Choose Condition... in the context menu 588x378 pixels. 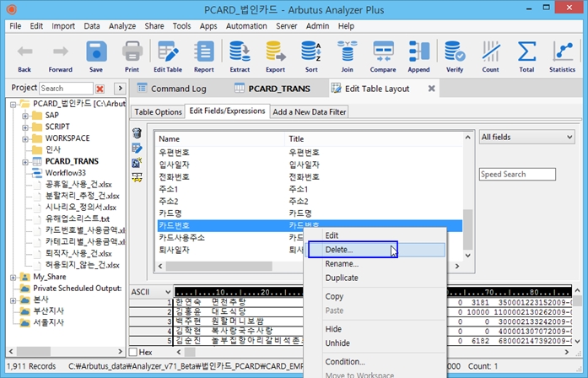coord(376,361)
